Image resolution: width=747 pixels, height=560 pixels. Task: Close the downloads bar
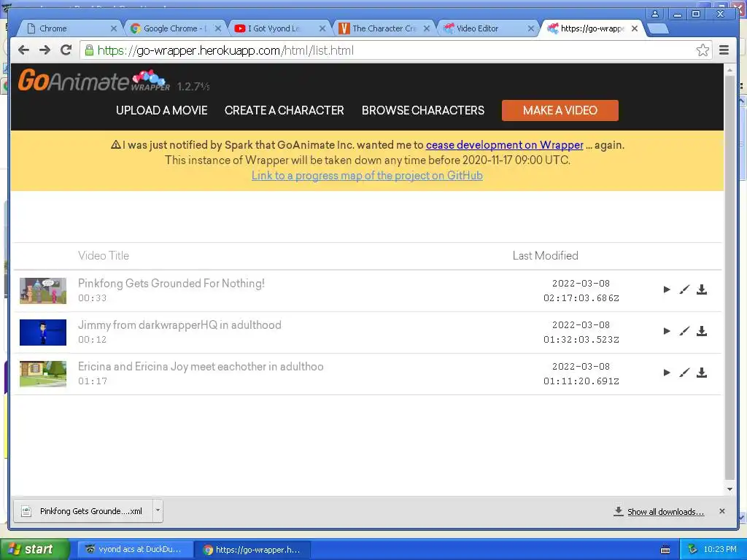[722, 511]
